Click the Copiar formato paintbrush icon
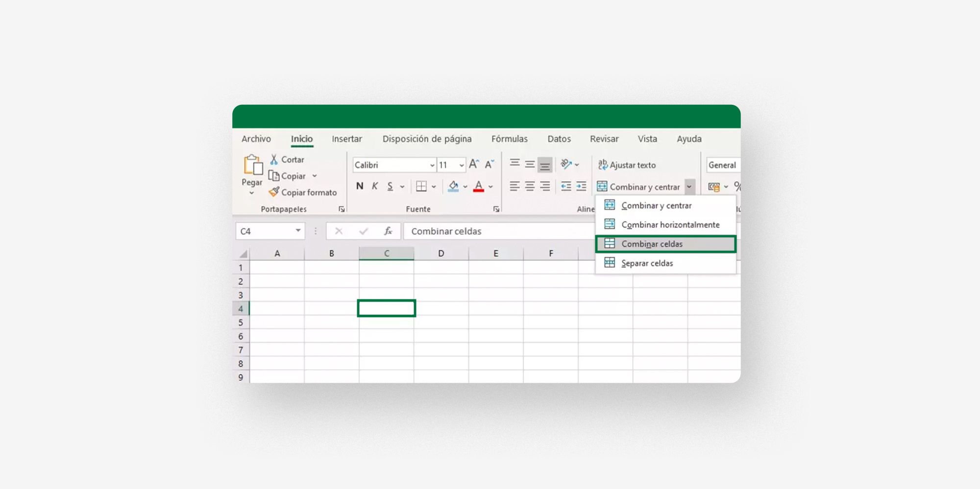This screenshot has height=489, width=980. tap(274, 192)
